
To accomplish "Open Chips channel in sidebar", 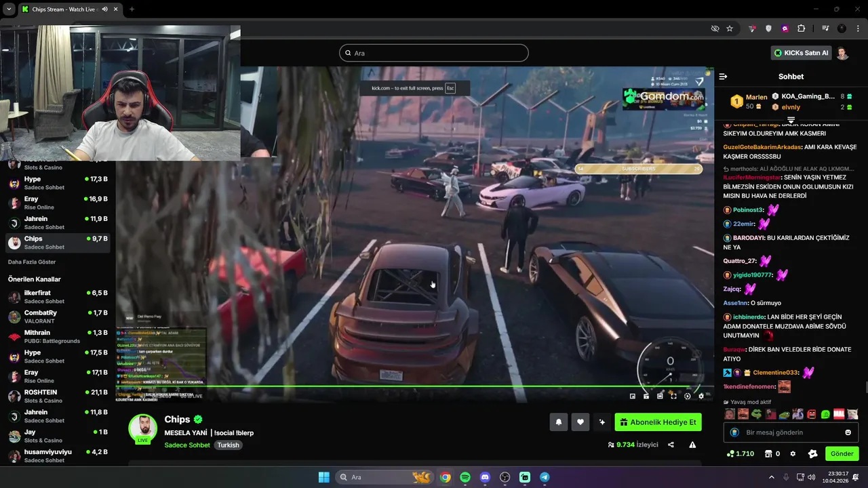I will 58,243.
